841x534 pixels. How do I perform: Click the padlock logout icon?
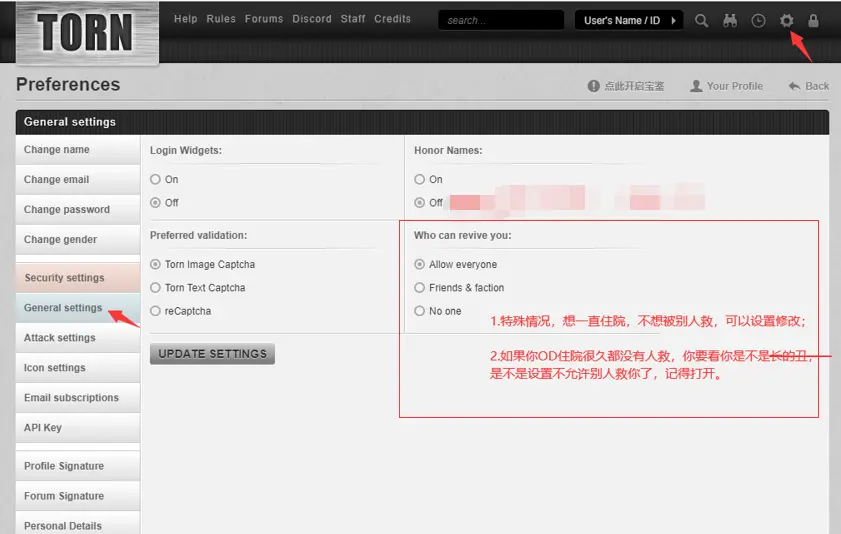click(813, 20)
